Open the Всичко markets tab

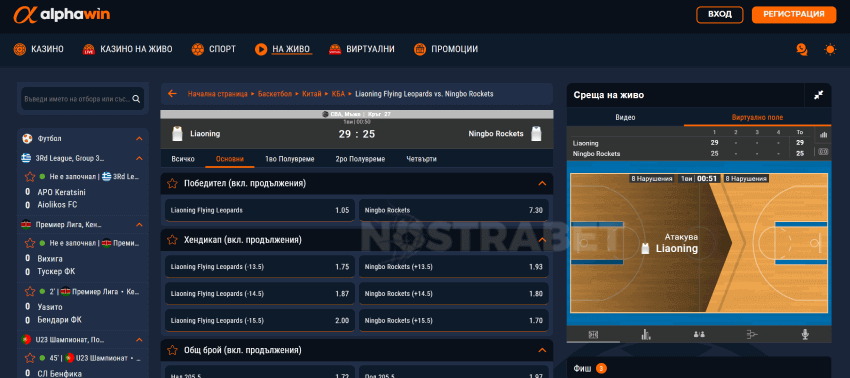pos(183,159)
